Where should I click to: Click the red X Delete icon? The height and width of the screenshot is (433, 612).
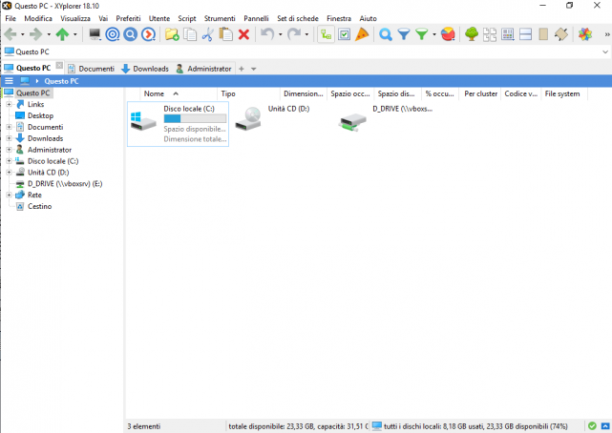(244, 34)
